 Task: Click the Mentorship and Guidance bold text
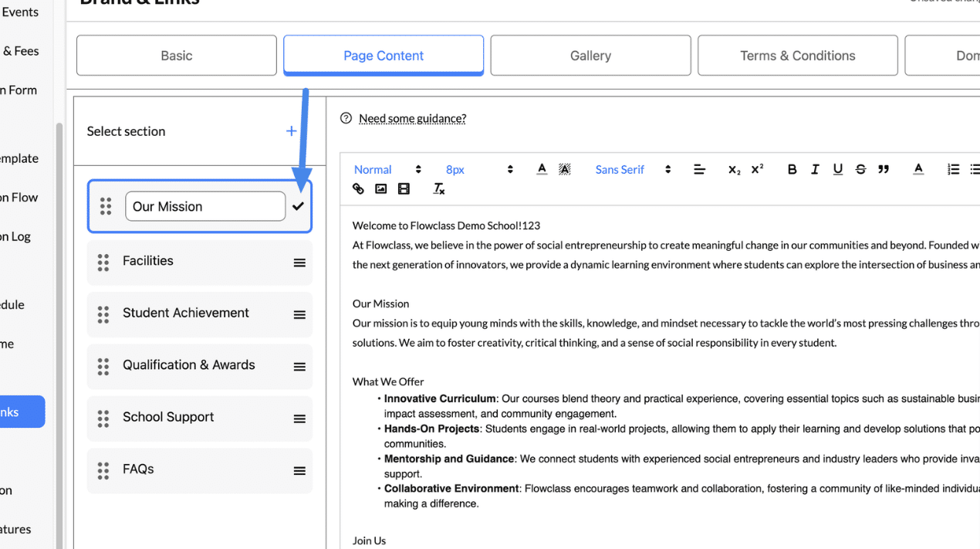[449, 459]
